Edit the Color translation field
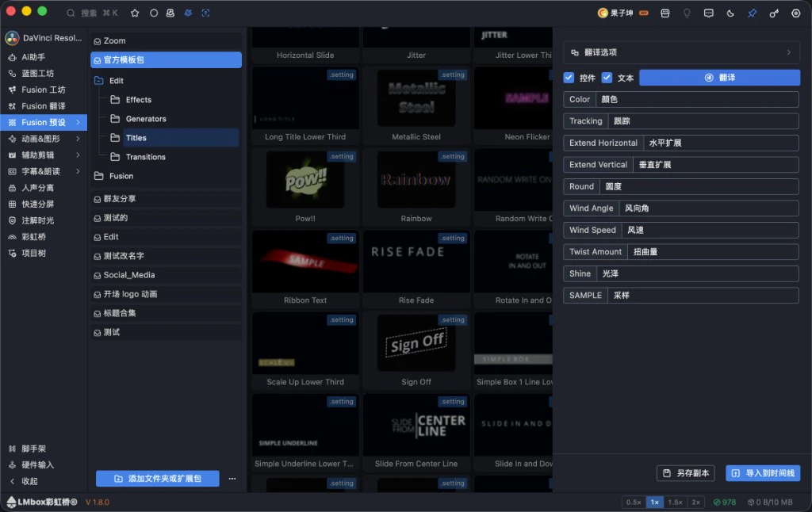The width and height of the screenshot is (812, 512). (x=697, y=99)
